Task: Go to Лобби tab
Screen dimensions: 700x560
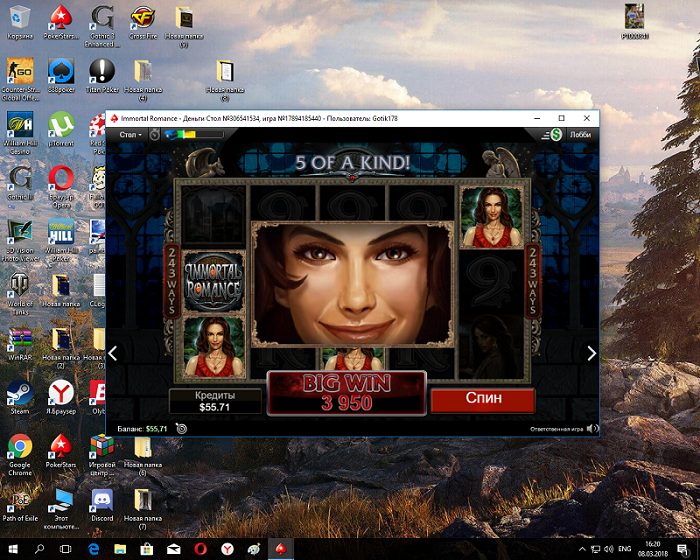Action: [x=580, y=134]
